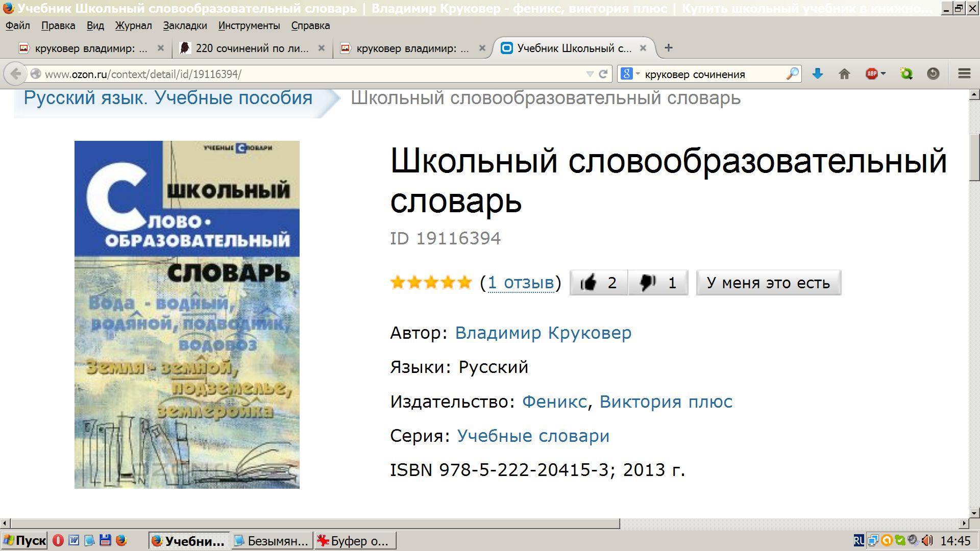
Task: Open a new tab with plus icon
Action: click(668, 48)
